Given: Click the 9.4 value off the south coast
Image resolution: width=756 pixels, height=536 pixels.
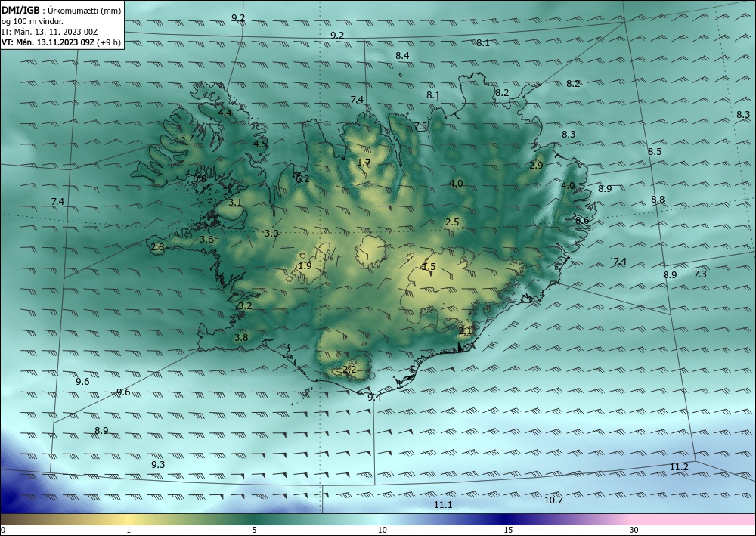Looking at the screenshot, I should coord(374,398).
